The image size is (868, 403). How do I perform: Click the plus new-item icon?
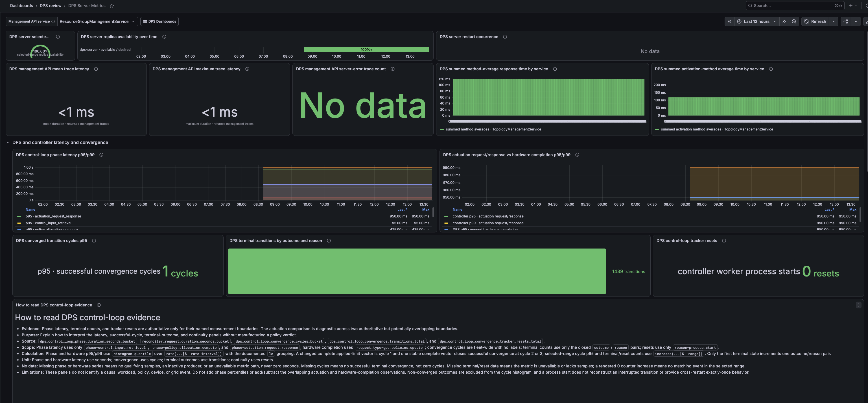tap(850, 6)
